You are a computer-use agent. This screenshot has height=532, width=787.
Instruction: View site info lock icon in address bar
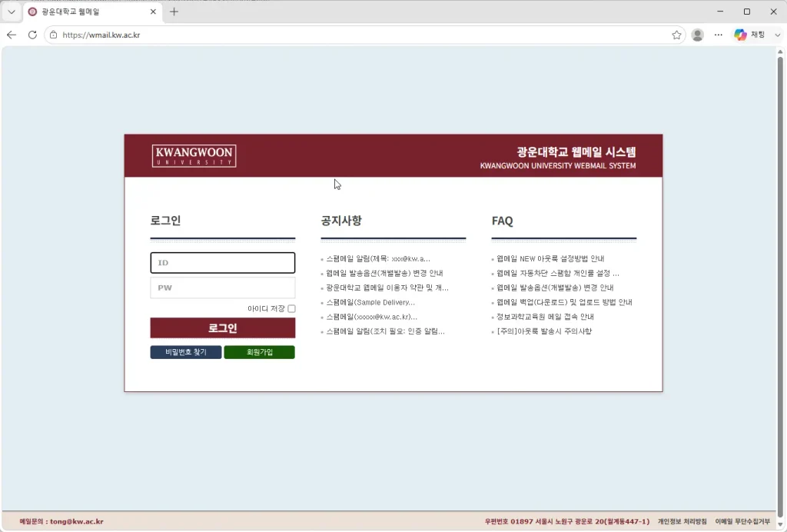pos(54,35)
